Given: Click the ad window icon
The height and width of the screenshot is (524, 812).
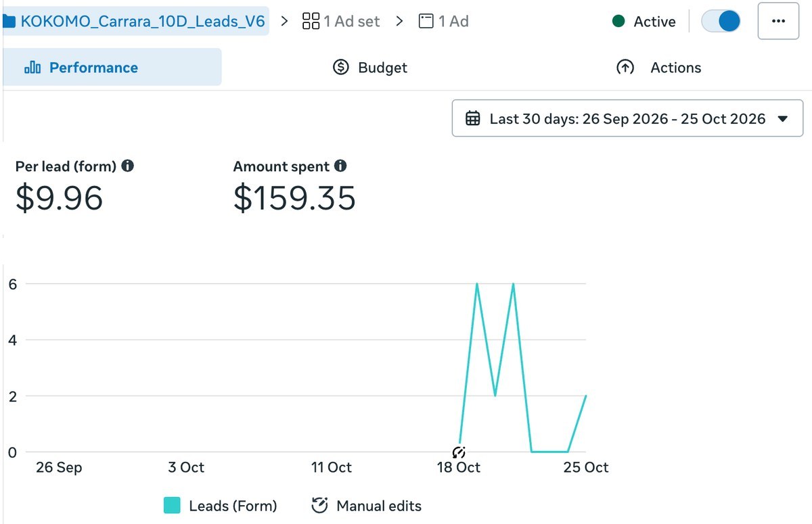Looking at the screenshot, I should tap(426, 21).
